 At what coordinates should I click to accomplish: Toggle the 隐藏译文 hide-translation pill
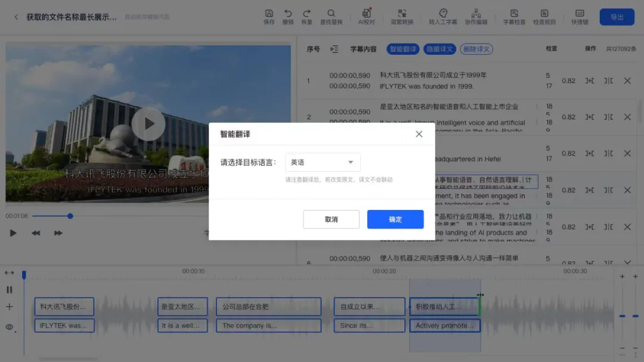pos(439,49)
